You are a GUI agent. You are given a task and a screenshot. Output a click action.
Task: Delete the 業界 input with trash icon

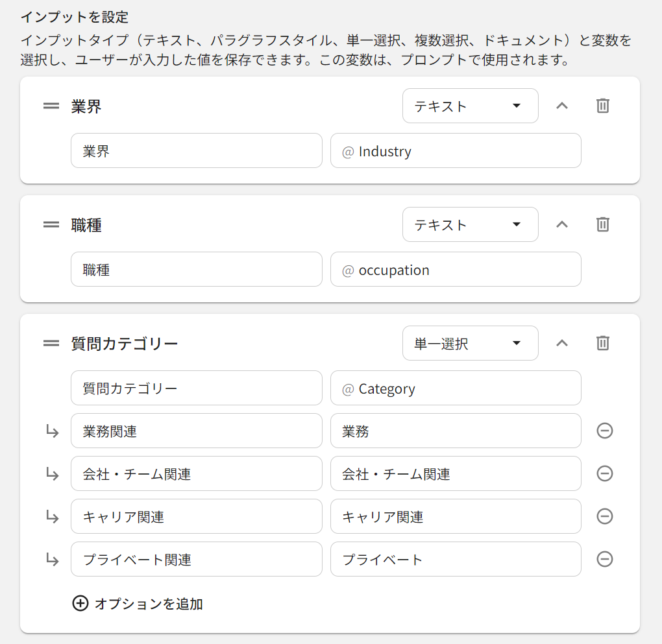pyautogui.click(x=603, y=106)
